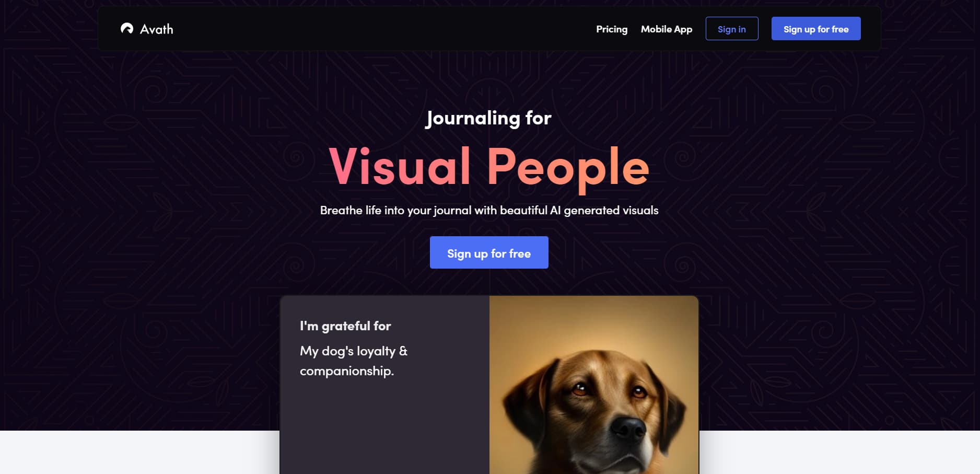This screenshot has width=980, height=474.
Task: Click the dog's eyes in the portrait
Action: (609, 390)
